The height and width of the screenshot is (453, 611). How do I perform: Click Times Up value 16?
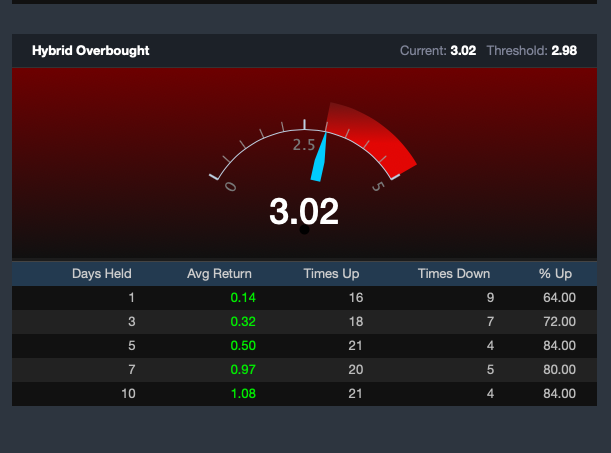[x=356, y=298]
